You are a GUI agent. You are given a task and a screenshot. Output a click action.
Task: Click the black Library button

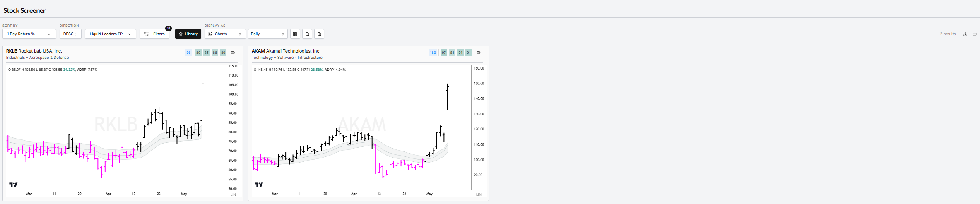(x=188, y=34)
